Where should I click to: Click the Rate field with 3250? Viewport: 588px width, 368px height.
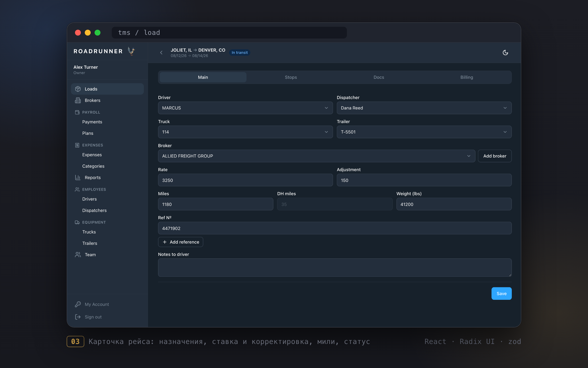[x=245, y=180]
